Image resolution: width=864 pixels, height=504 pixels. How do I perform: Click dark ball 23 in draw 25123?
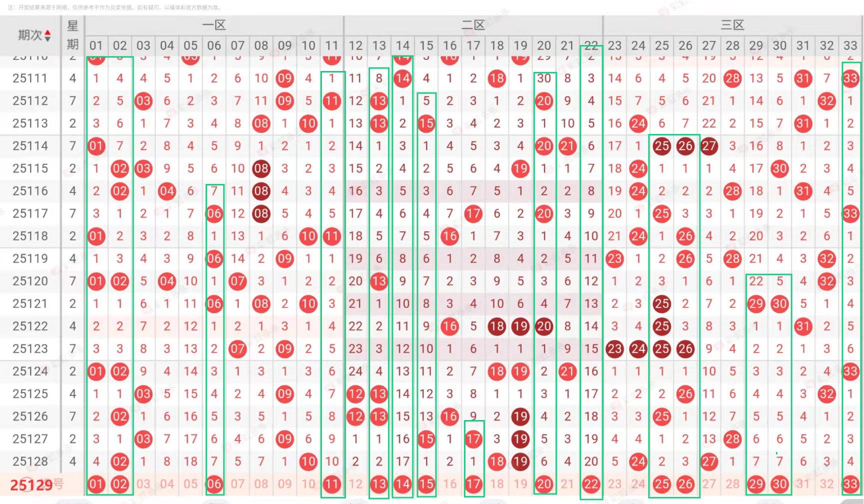click(x=614, y=348)
